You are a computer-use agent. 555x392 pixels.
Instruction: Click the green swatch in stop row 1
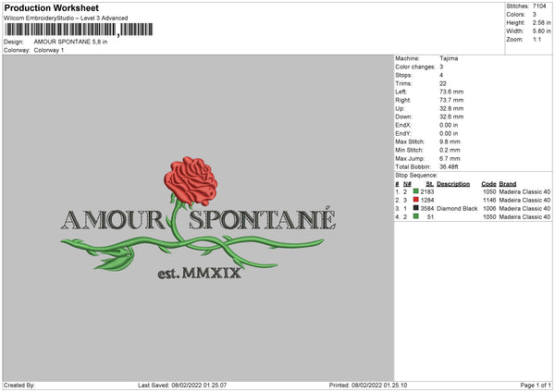click(416, 191)
